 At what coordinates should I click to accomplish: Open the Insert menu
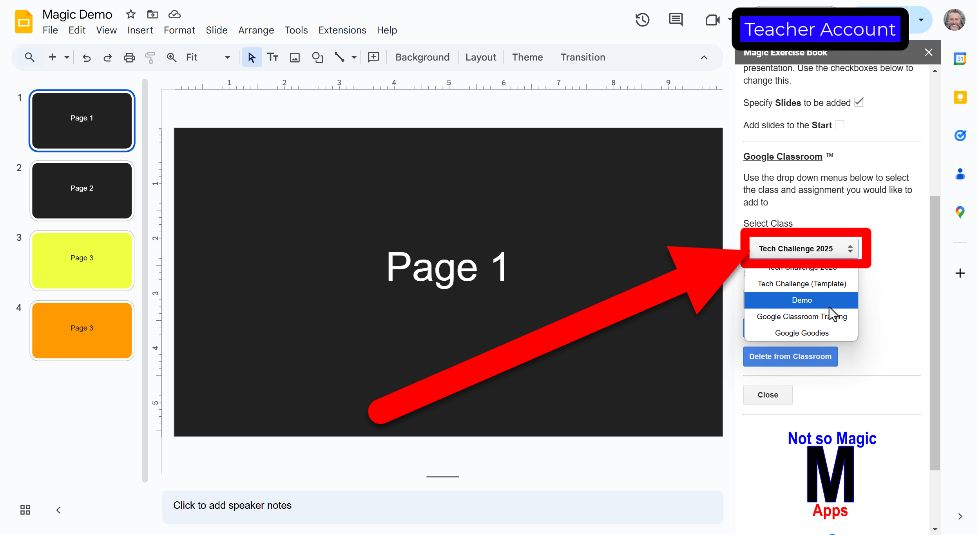click(x=140, y=30)
